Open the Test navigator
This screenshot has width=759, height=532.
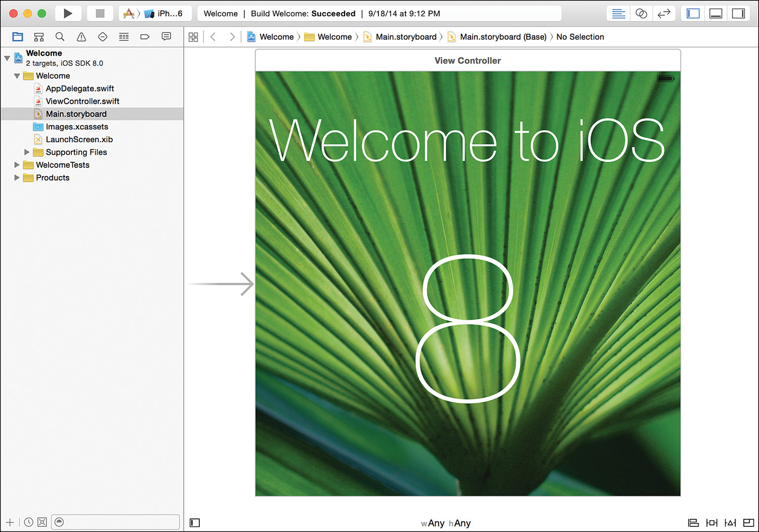point(103,36)
